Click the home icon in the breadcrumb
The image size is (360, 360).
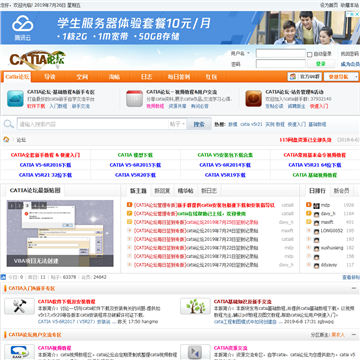click(6, 139)
